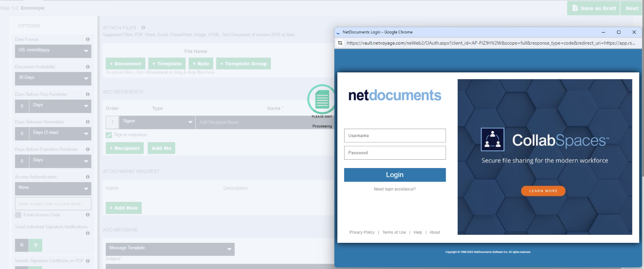
Task: Click the days count field before expiration reminder
Action: pos(22,161)
